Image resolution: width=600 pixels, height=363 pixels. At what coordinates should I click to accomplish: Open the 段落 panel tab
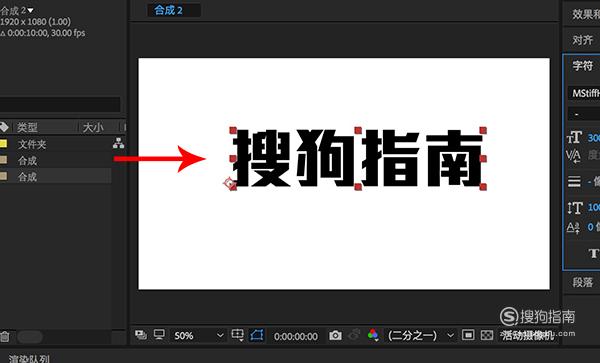coord(582,282)
